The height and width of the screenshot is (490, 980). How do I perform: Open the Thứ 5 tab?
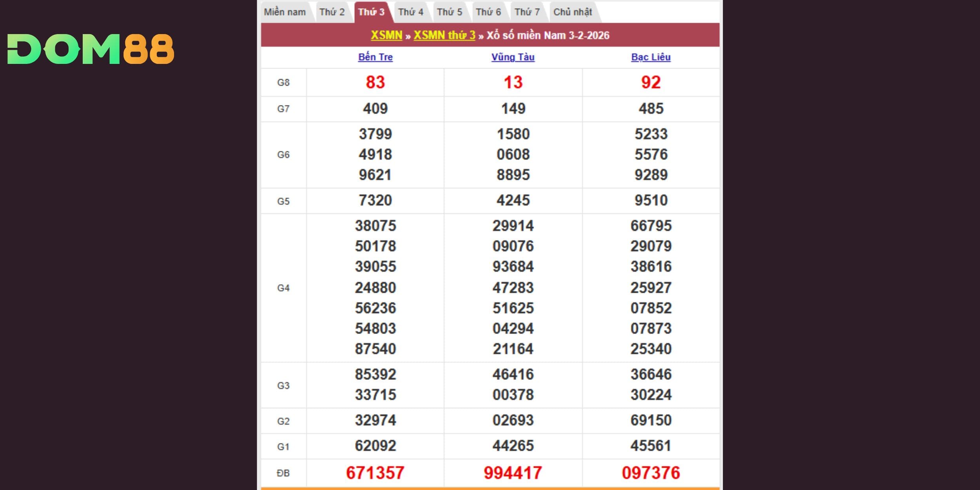pyautogui.click(x=449, y=12)
